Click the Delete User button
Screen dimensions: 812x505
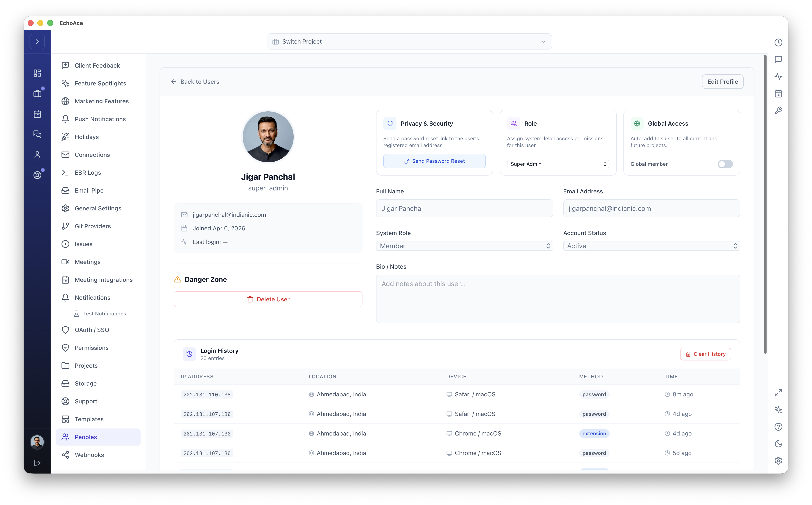[268, 300]
